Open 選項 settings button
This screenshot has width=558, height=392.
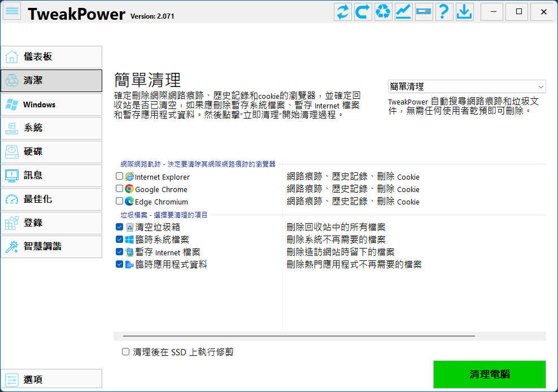(x=51, y=380)
